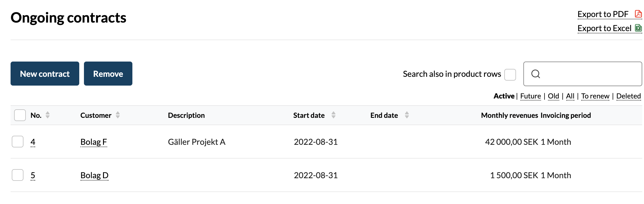
Task: Show Deleted contracts
Action: pyautogui.click(x=628, y=96)
